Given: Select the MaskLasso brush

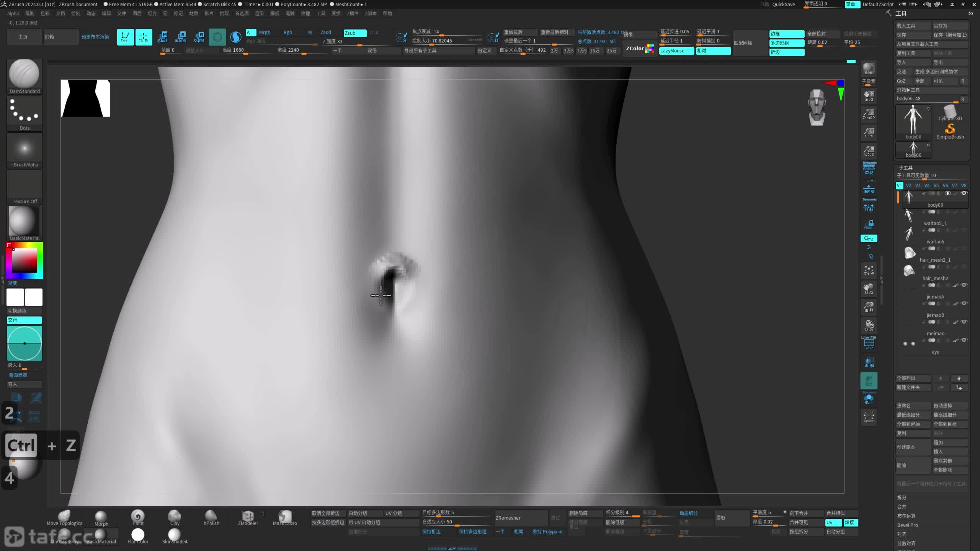Looking at the screenshot, I should tap(285, 518).
